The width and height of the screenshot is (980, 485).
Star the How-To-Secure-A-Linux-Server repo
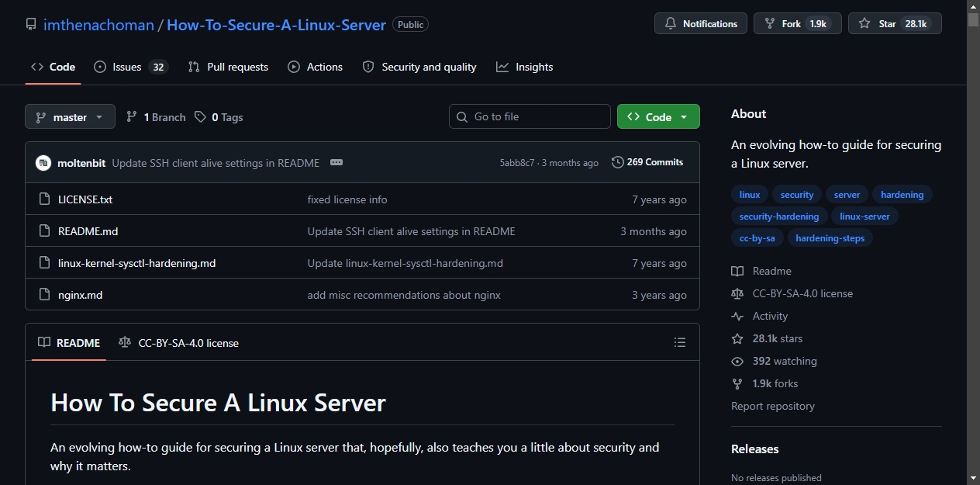pos(895,23)
